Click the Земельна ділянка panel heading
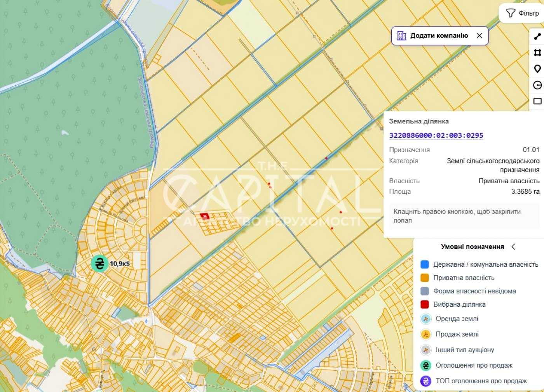 click(x=419, y=121)
